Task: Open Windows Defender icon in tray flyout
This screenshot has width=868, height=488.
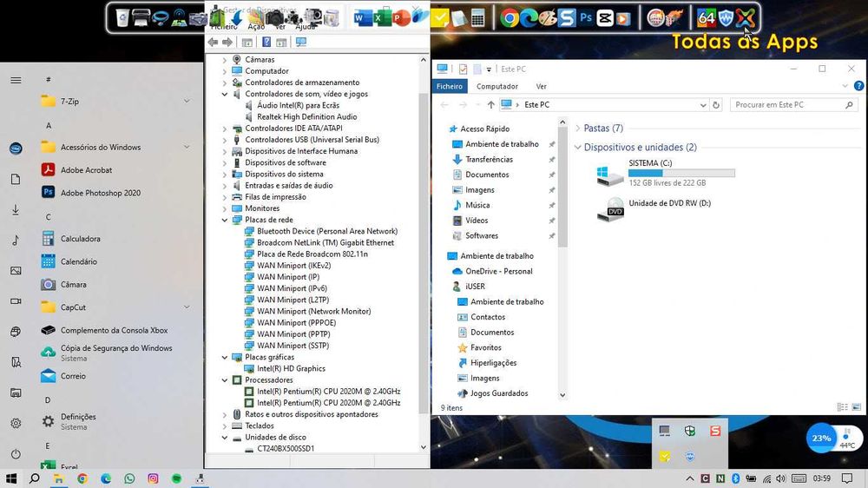Action: tap(690, 431)
